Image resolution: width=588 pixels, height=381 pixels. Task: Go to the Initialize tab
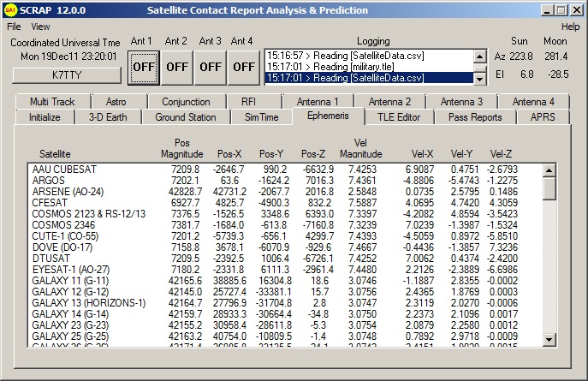coord(45,117)
